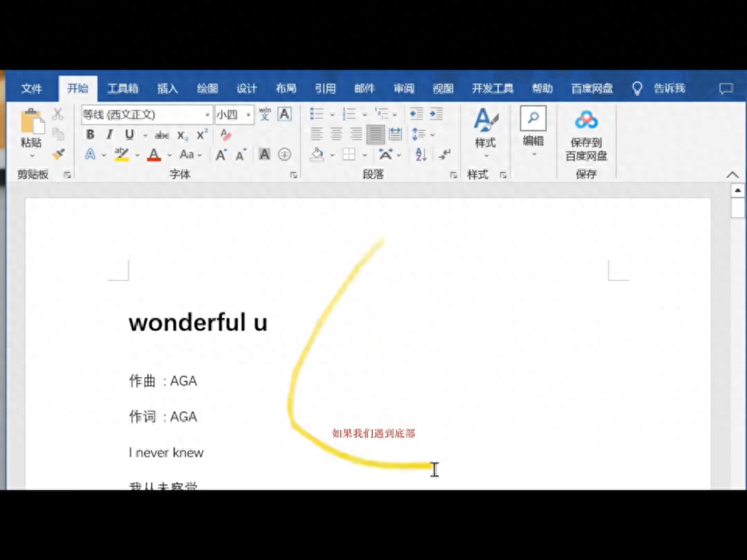Toggle character shading
This screenshot has width=747, height=560.
coord(265,154)
